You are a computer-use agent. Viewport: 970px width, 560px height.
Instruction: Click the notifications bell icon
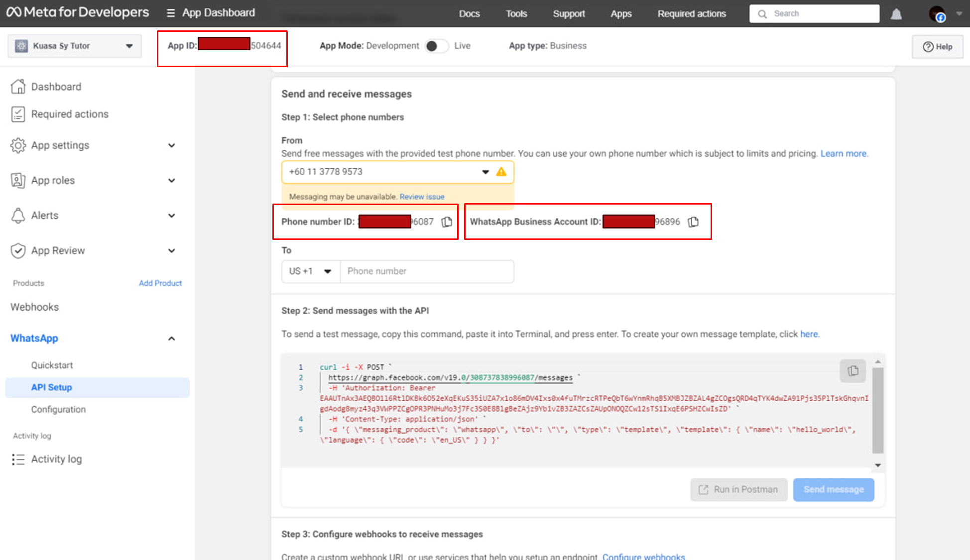[896, 14]
